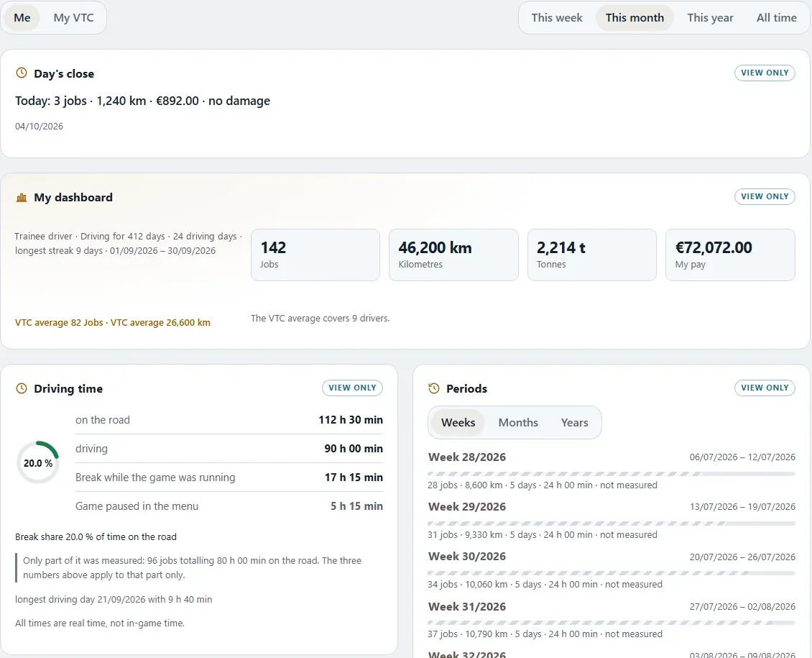Viewport: 812px width, 658px height.
Task: Click the 'Trainee driver' summary text
Action: tap(129, 244)
